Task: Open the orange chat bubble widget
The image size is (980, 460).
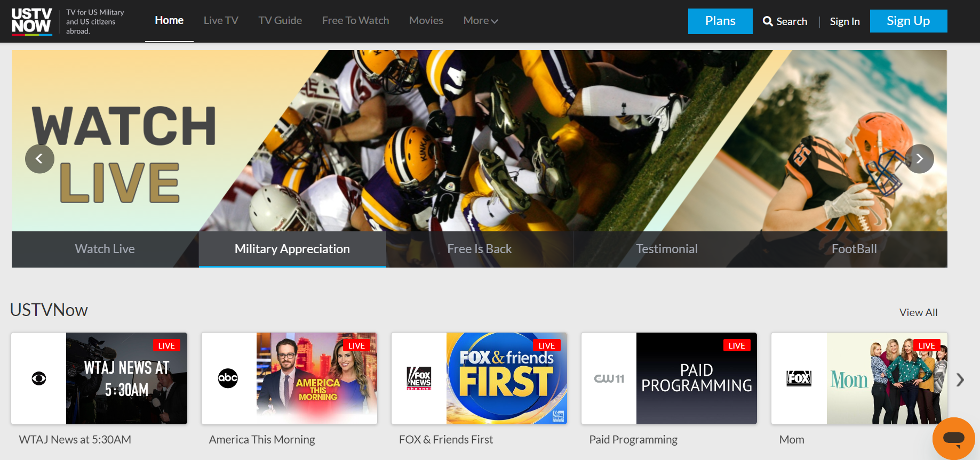Action: tap(954, 439)
